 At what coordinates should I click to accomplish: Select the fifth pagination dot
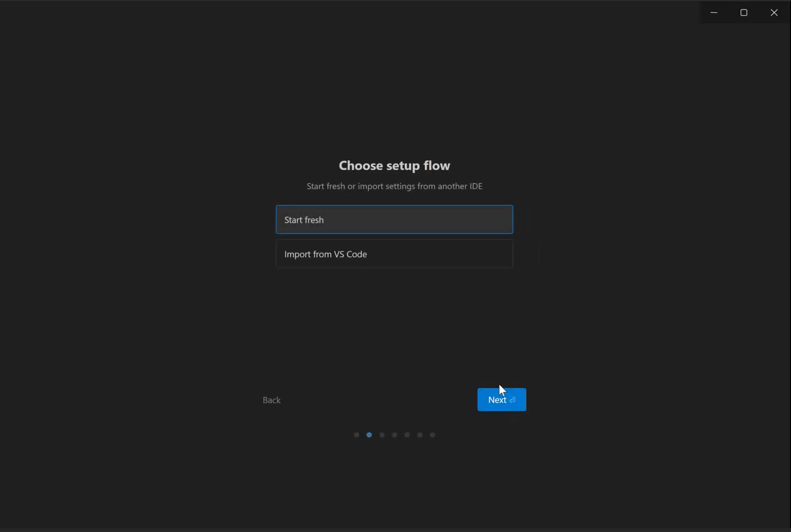tap(407, 435)
